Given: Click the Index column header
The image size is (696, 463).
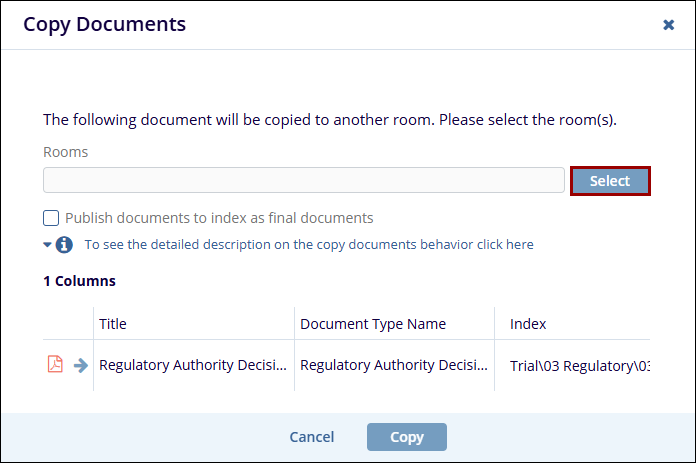Looking at the screenshot, I should point(528,324).
